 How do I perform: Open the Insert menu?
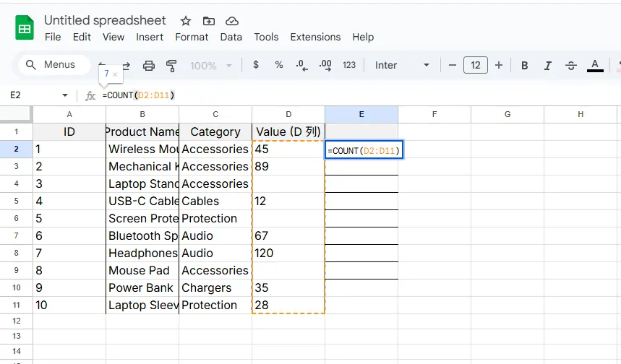(150, 37)
